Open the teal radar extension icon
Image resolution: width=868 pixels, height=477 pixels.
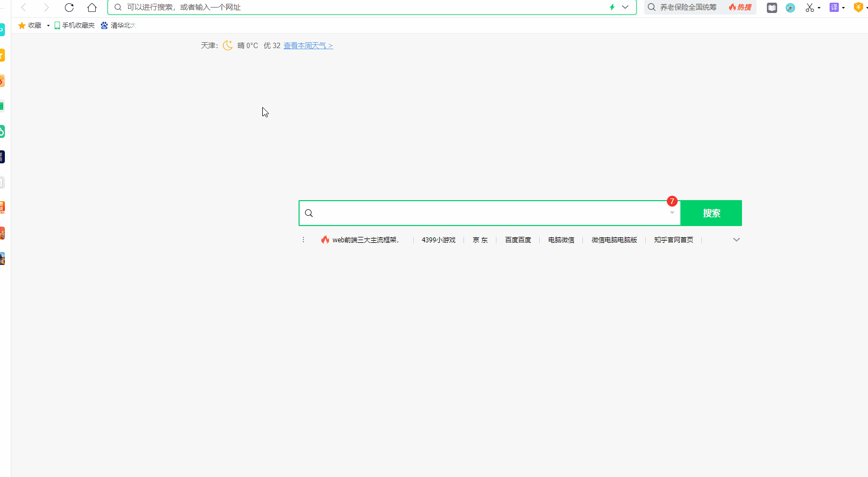[x=790, y=8]
